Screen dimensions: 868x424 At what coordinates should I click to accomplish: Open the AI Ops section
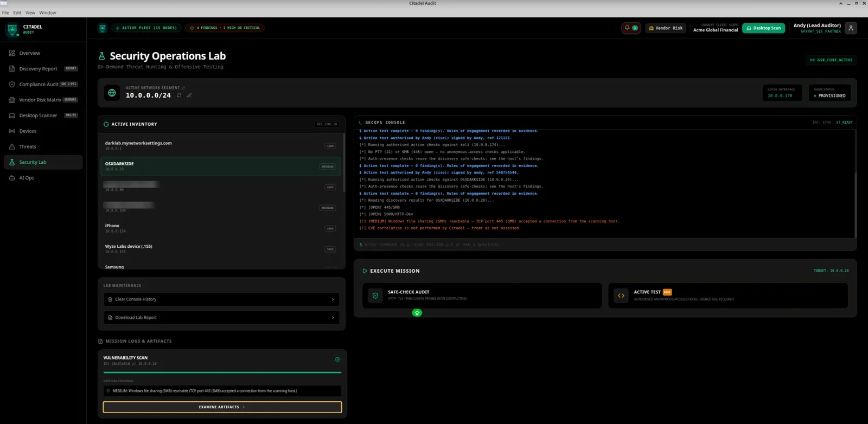43,178
